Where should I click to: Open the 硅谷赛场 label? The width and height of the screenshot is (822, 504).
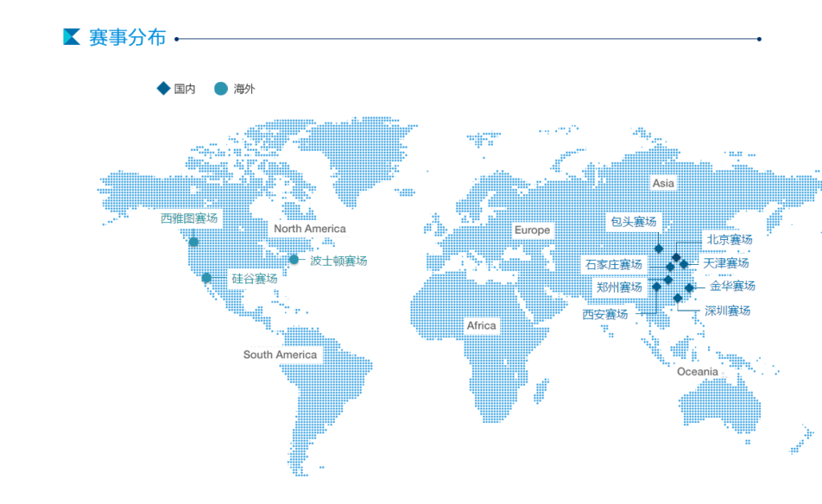(254, 278)
